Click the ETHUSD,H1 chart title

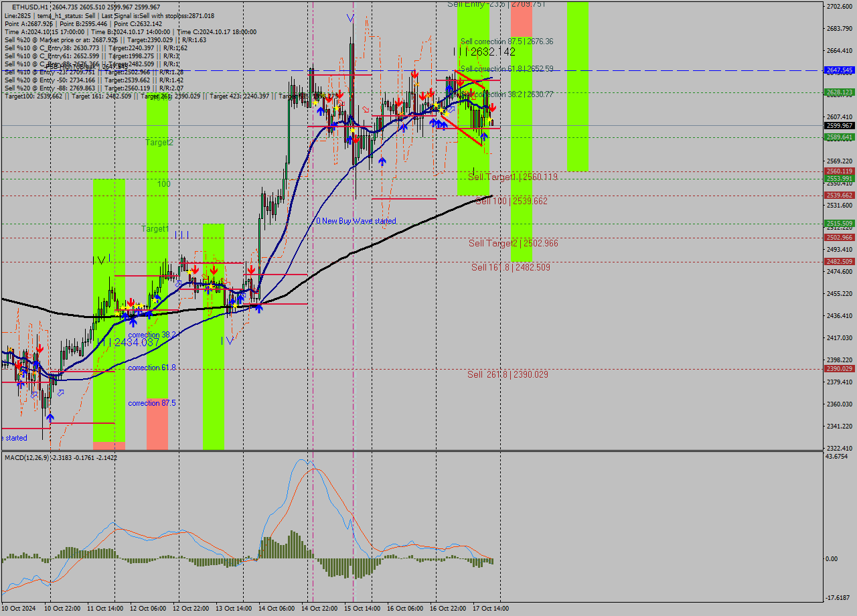click(86, 7)
